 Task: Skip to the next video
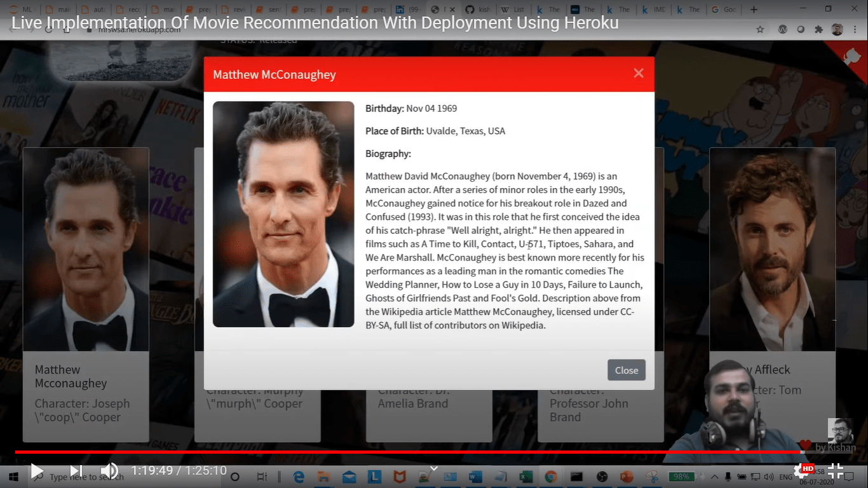(x=76, y=471)
